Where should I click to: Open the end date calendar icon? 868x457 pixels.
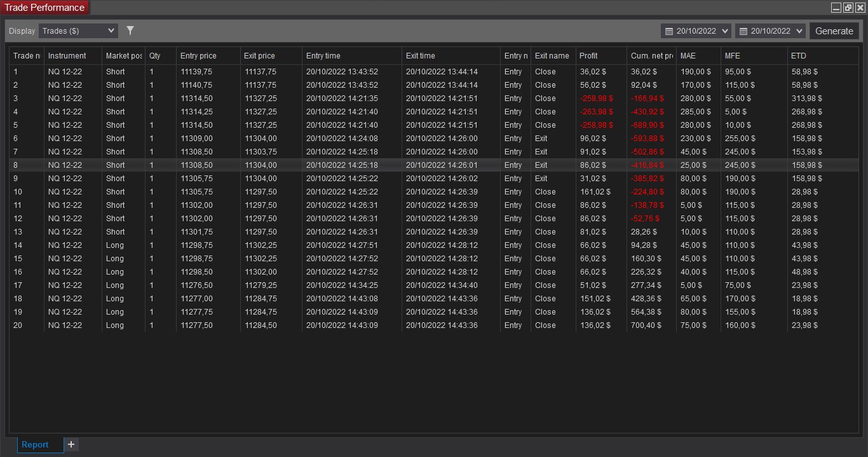pos(743,31)
